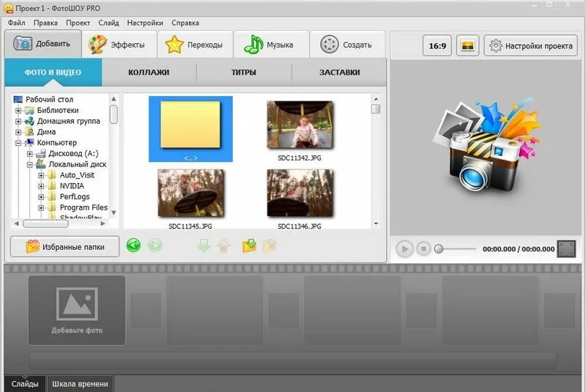Open the Справка menu

[x=185, y=23]
